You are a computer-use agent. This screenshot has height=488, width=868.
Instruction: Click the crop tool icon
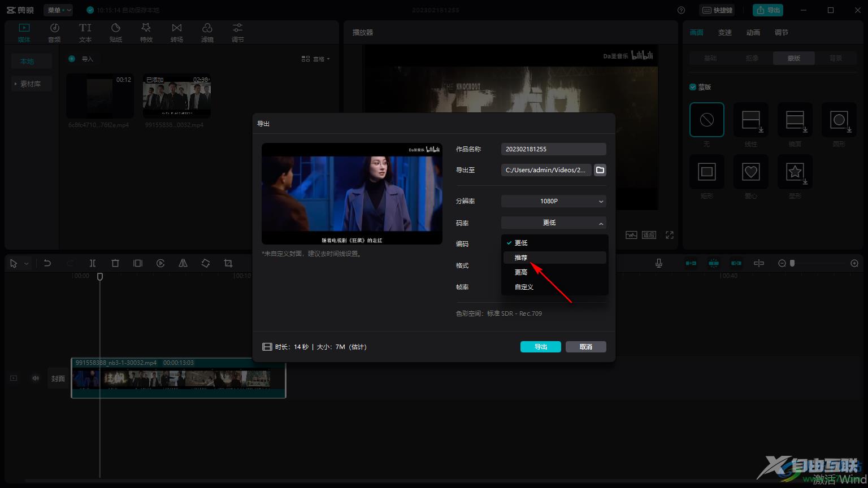228,263
